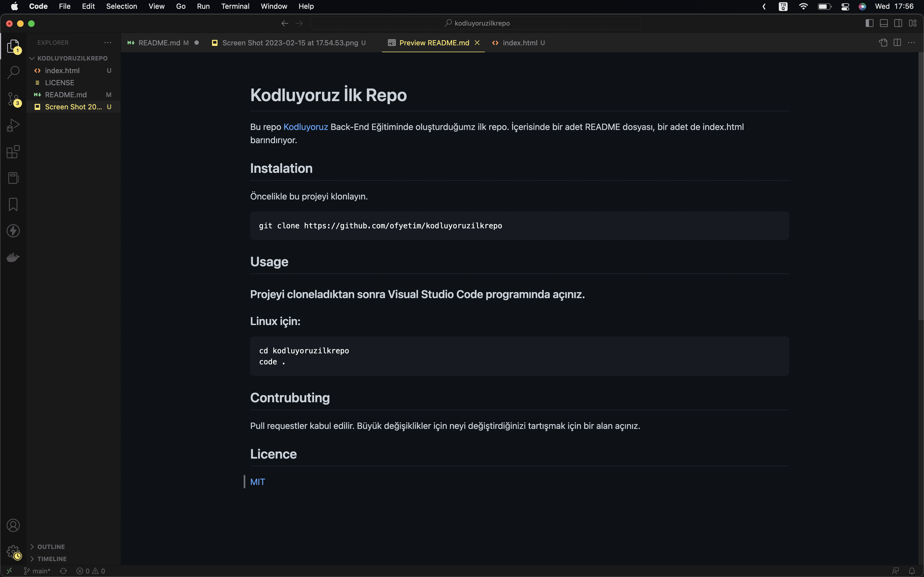Switch to the index.html tab

tap(519, 43)
